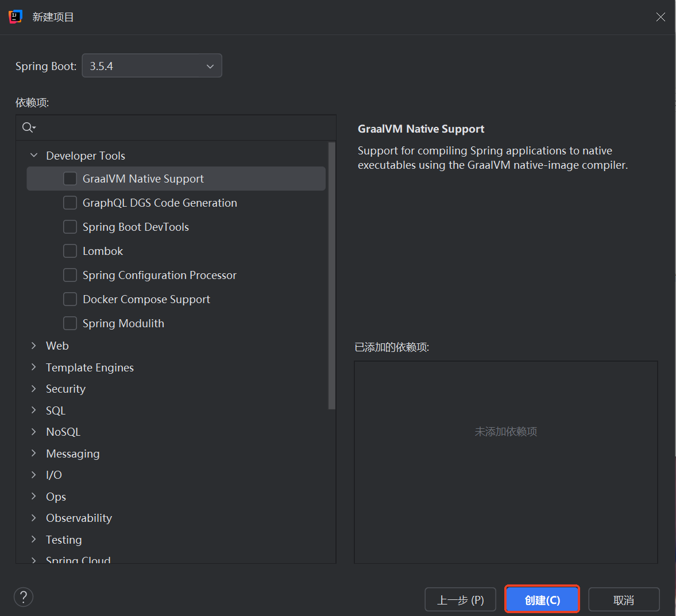Check GraphQL DGS Code Generation

tap(70, 203)
